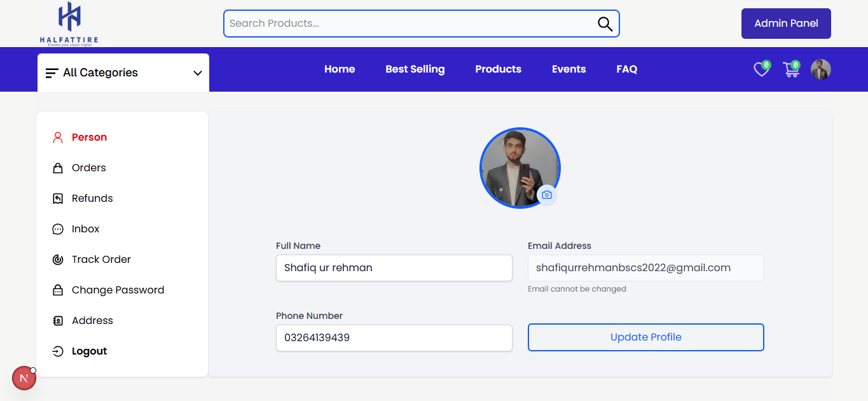Image resolution: width=868 pixels, height=401 pixels.
Task: Click the red N badge icon
Action: tap(24, 378)
